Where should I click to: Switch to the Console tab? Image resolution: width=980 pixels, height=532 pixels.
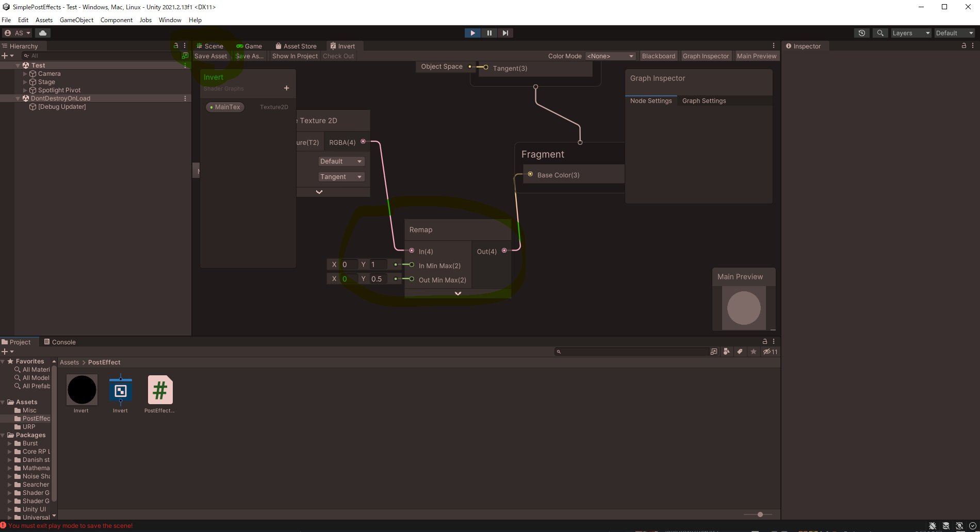[x=59, y=342]
